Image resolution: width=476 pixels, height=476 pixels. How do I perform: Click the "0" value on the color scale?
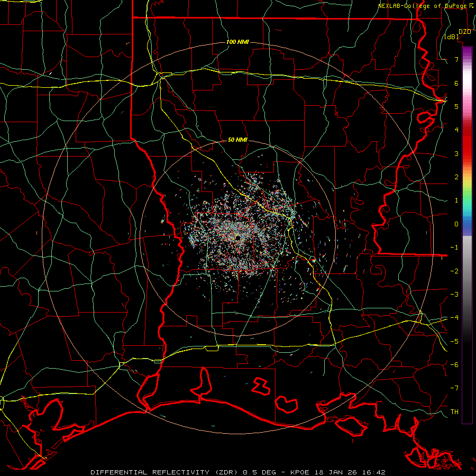[456, 224]
